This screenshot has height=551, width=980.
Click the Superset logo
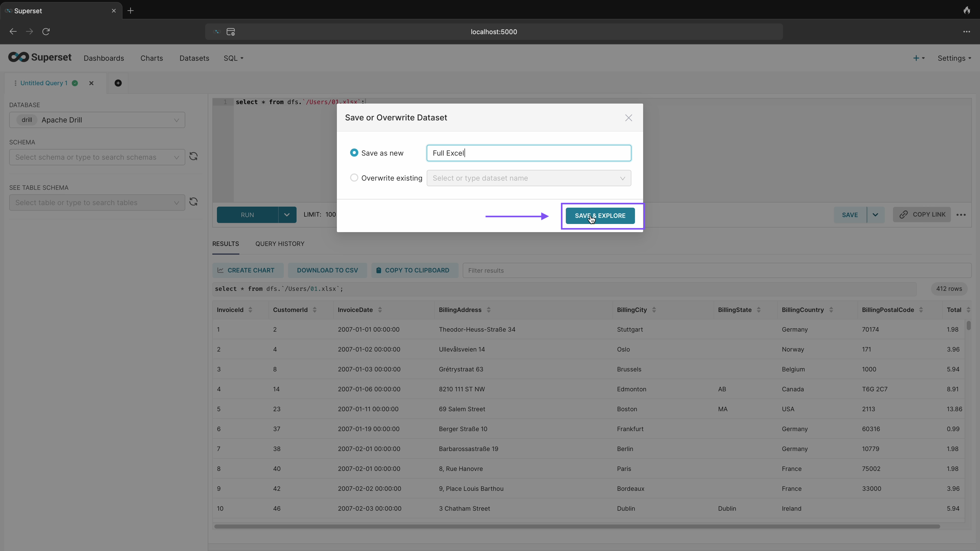coord(40,57)
